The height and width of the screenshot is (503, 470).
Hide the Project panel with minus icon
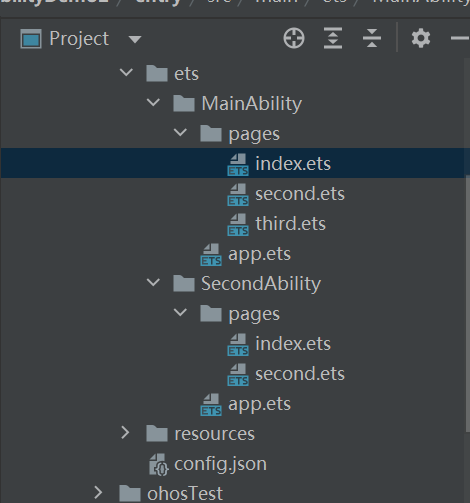point(460,38)
